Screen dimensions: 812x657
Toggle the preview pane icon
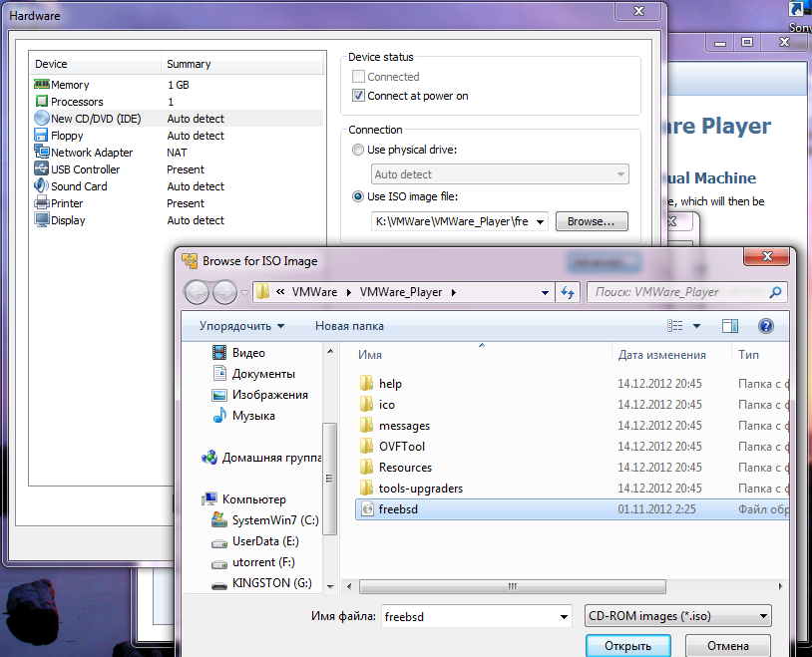[729, 326]
